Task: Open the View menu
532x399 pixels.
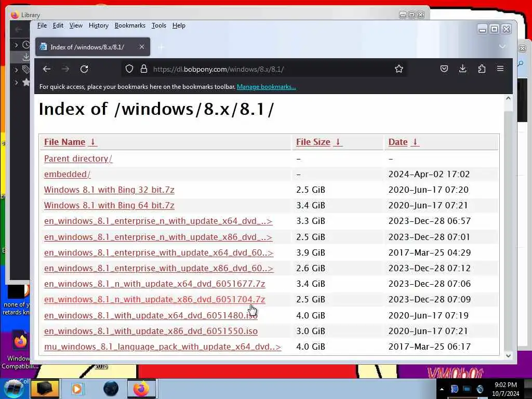Action: click(76, 25)
